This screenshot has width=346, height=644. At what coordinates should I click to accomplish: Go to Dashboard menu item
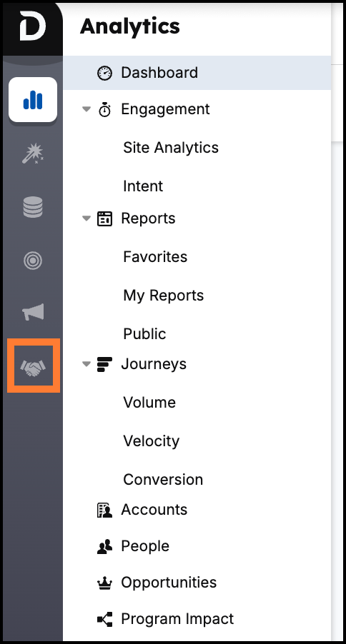click(197, 73)
